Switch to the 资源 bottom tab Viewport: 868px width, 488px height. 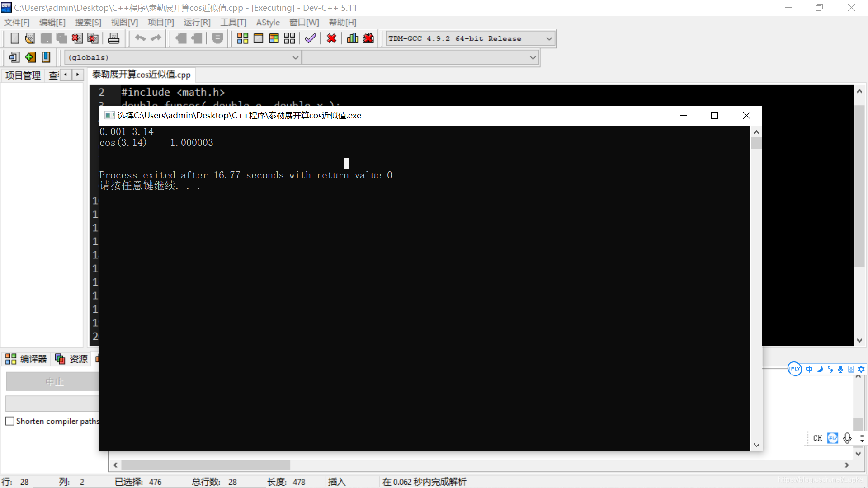pyautogui.click(x=71, y=359)
